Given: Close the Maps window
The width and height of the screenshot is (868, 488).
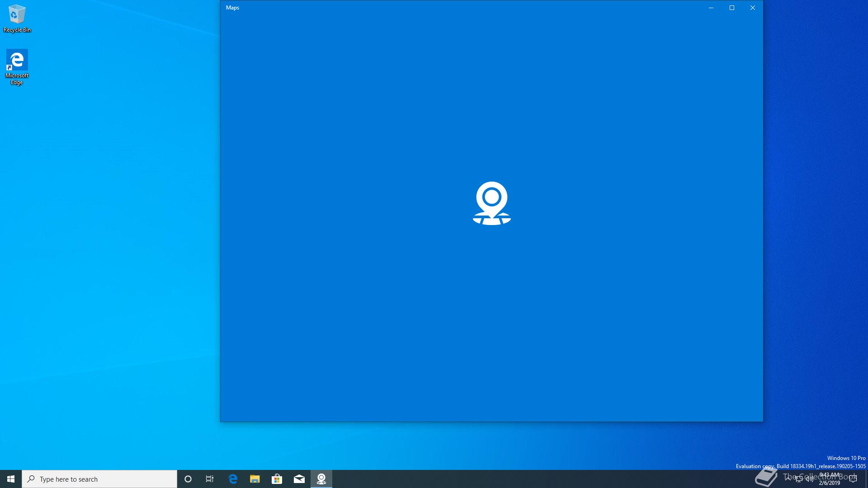Looking at the screenshot, I should 753,8.
